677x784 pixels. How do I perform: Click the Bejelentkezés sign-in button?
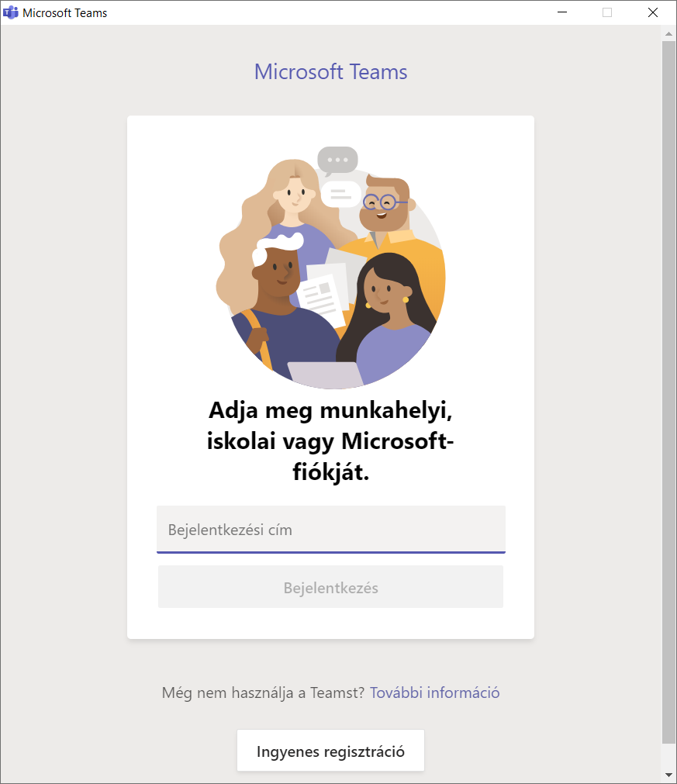330,587
